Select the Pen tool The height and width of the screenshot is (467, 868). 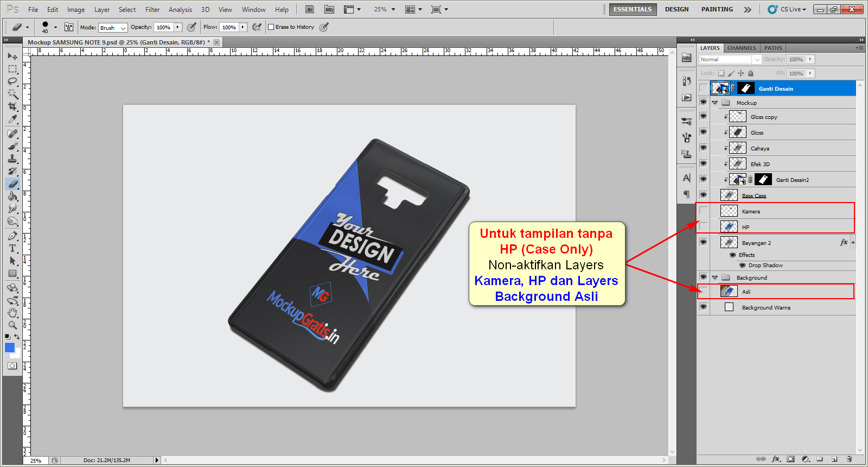[12, 236]
